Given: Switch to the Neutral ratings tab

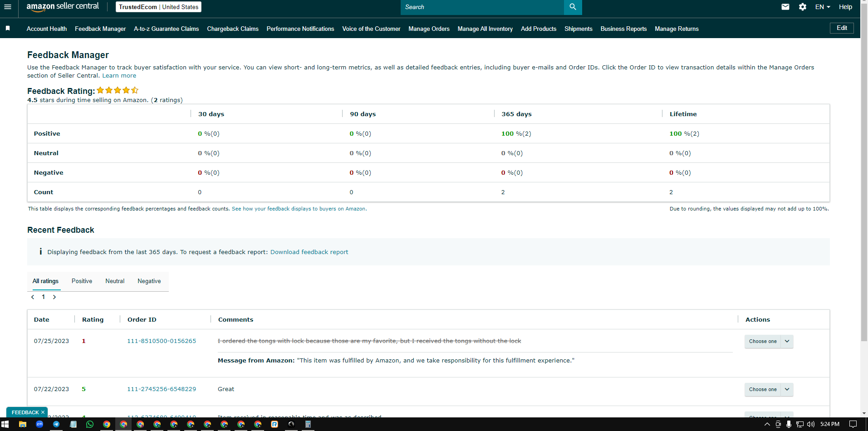Looking at the screenshot, I should 115,281.
